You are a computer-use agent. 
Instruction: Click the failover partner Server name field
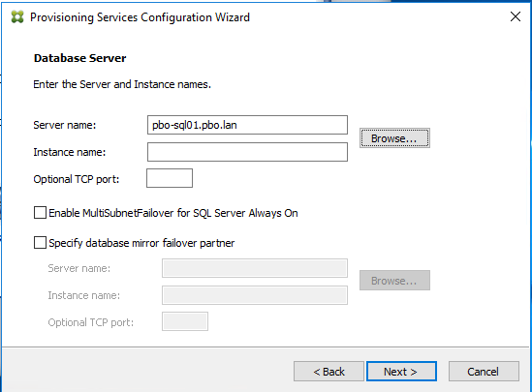pos(255,268)
